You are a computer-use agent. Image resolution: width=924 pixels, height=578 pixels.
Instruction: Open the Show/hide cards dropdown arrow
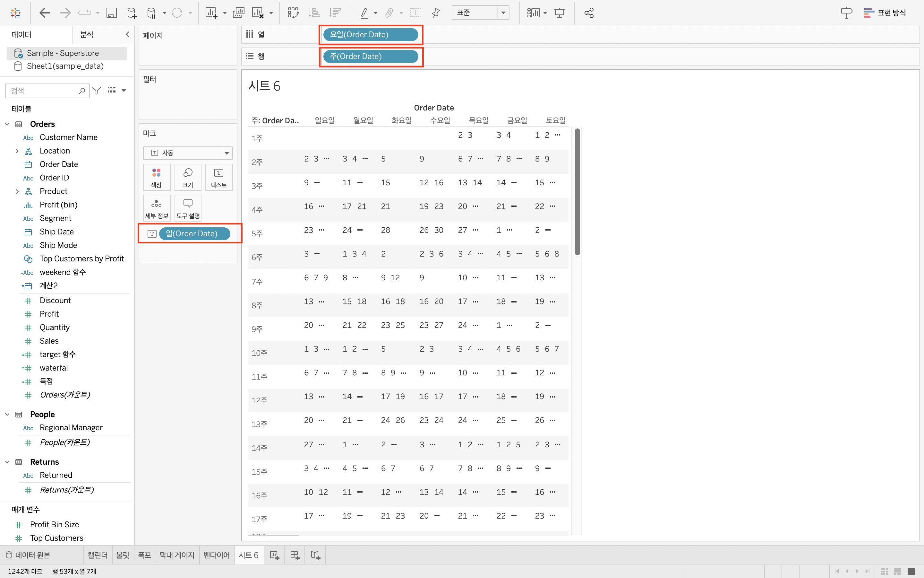[545, 13]
